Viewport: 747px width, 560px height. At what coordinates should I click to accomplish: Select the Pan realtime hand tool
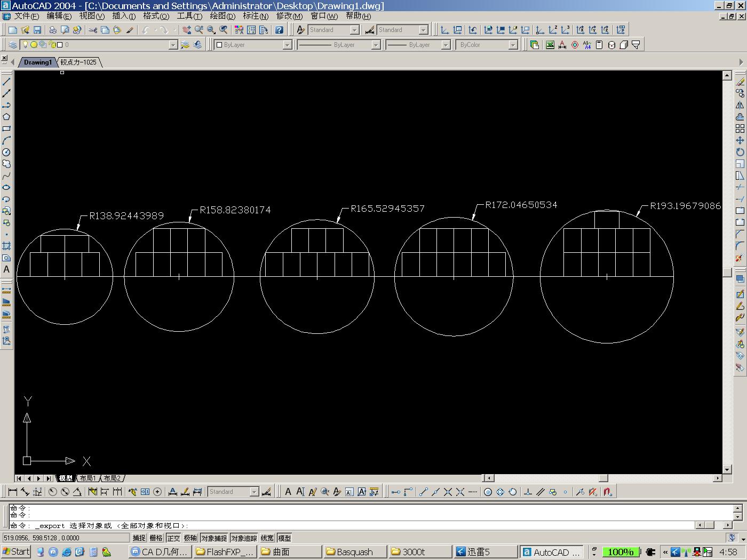tap(186, 30)
